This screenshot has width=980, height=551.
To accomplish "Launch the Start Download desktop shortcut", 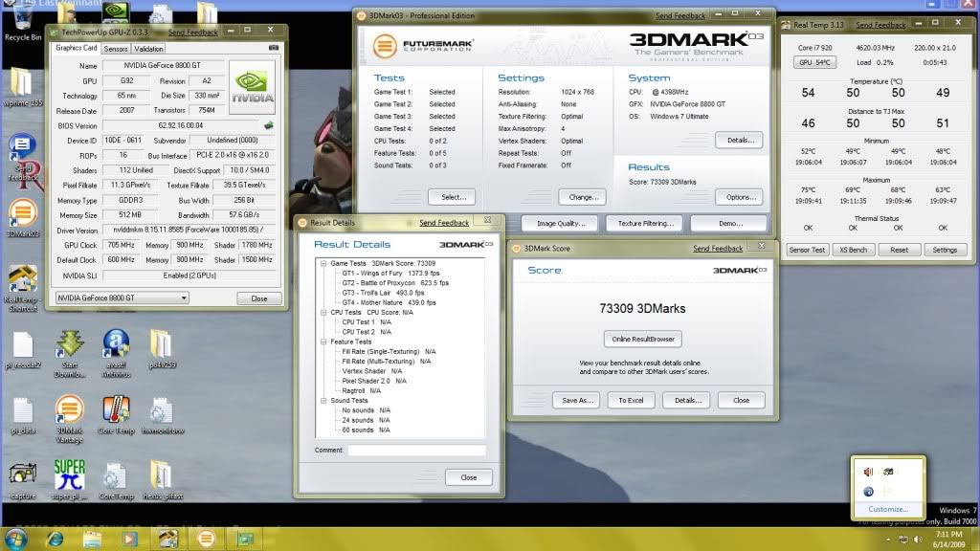I will 69,353.
